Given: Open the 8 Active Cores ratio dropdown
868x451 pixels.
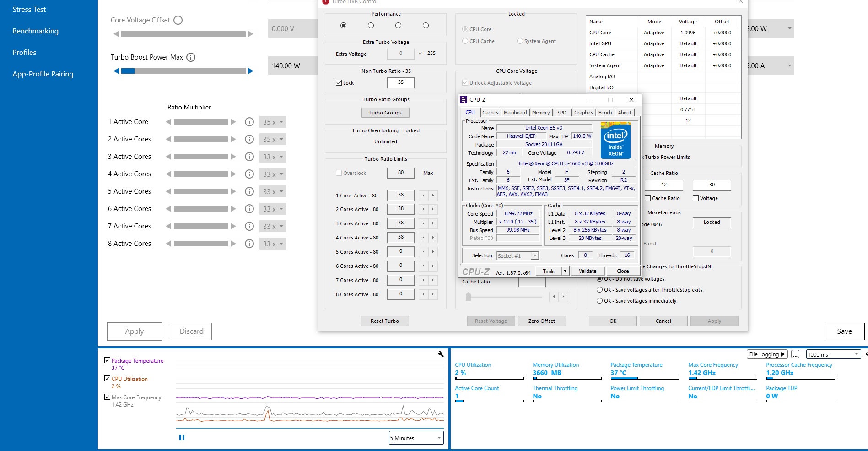Looking at the screenshot, I should point(273,244).
